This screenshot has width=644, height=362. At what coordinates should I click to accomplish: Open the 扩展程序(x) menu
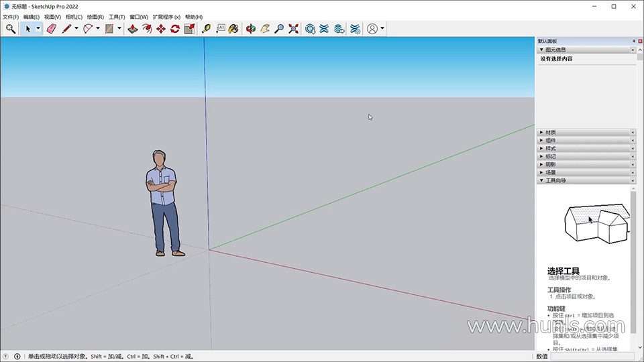(x=167, y=17)
